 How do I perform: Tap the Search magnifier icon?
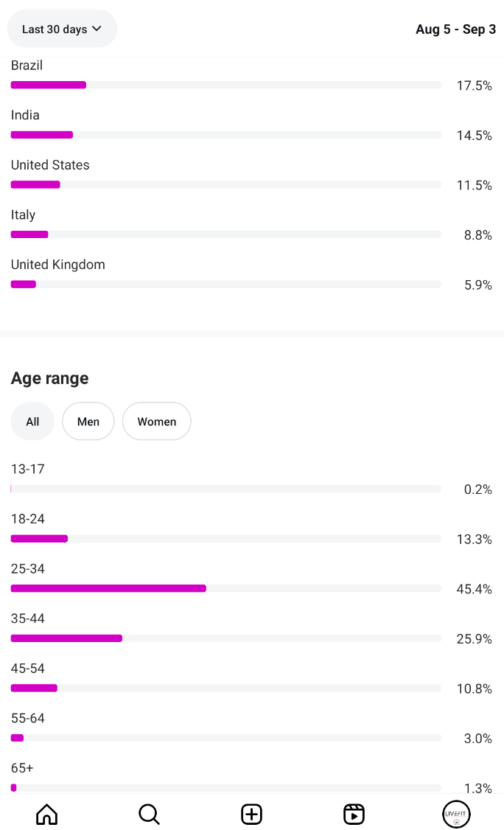click(x=149, y=814)
